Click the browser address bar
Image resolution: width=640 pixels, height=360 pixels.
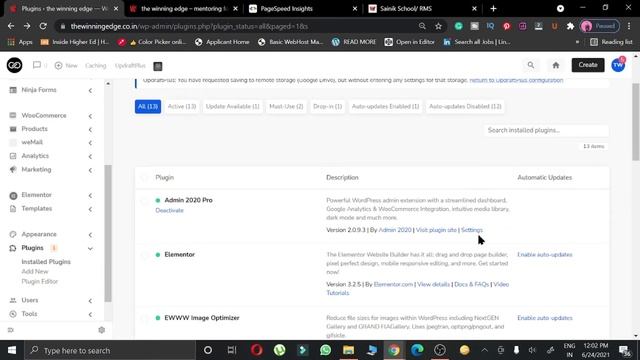click(x=241, y=26)
